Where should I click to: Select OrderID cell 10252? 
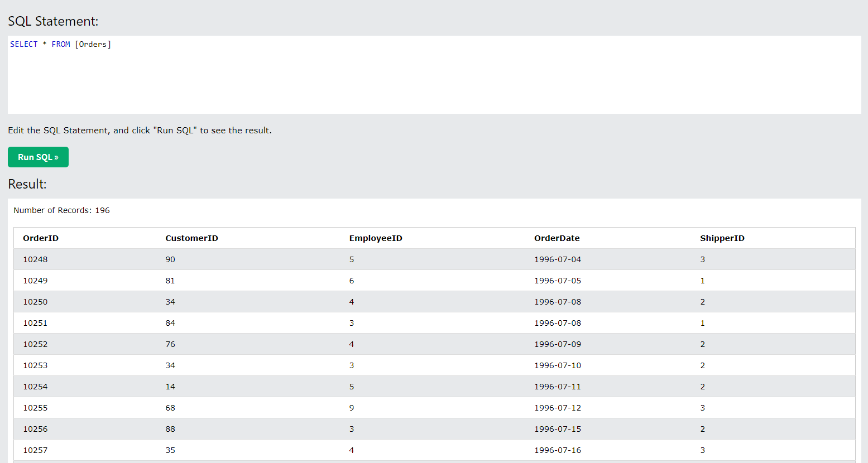click(x=35, y=344)
